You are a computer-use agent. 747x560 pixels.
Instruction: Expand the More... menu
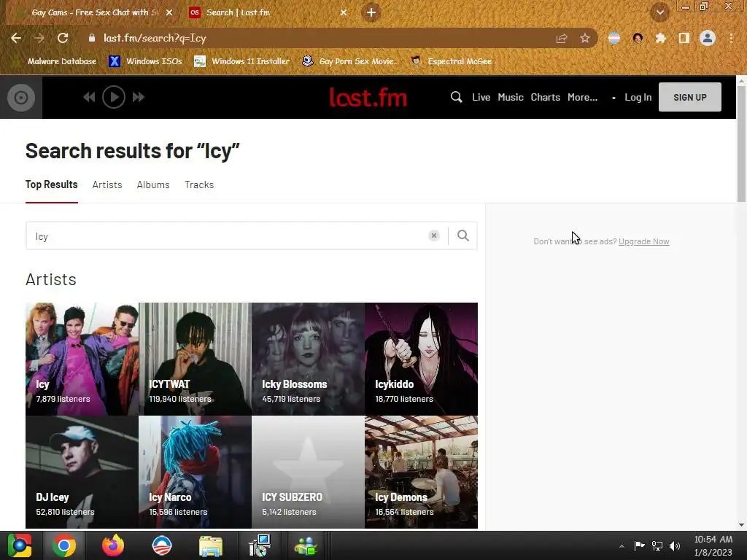point(582,97)
